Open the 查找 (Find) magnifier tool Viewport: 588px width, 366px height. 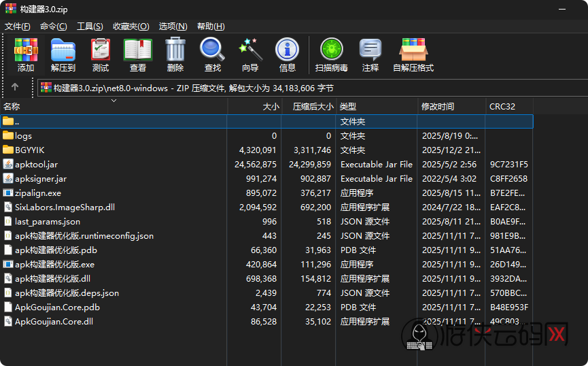213,54
